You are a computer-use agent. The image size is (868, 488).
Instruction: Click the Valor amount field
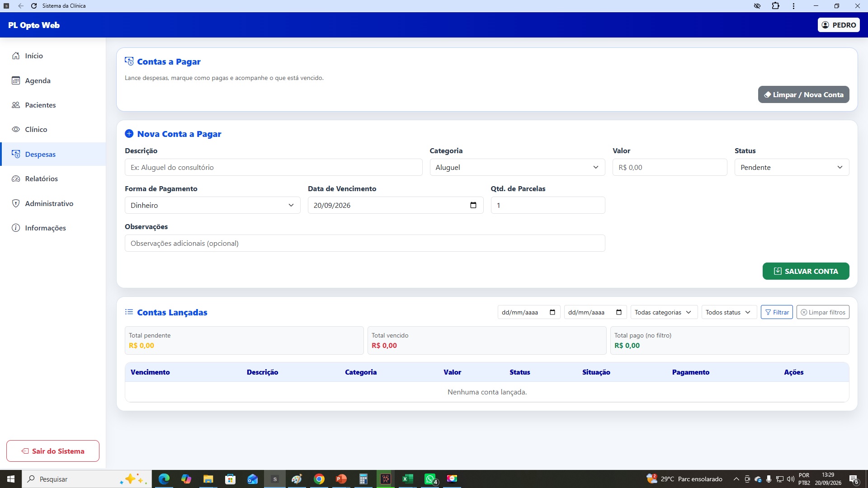click(x=670, y=167)
